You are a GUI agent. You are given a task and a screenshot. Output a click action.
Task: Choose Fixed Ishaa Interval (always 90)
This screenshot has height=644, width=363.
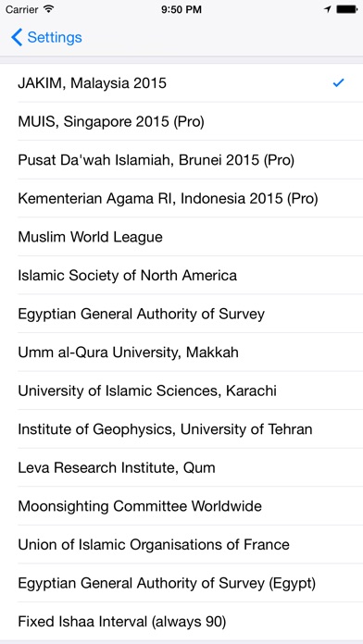tap(181, 622)
